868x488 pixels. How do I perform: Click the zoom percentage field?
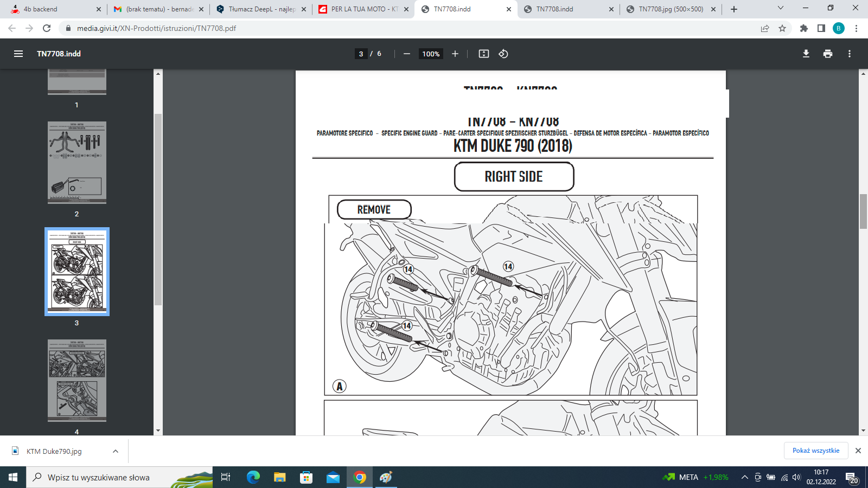[431, 54]
